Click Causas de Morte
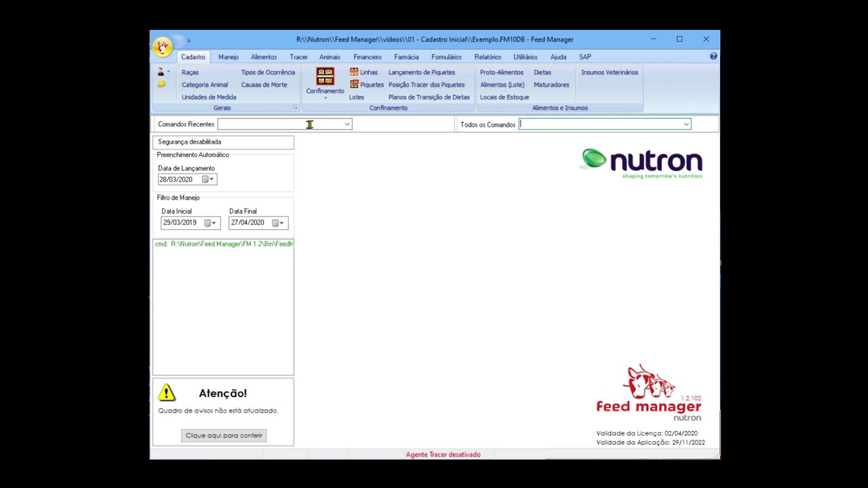The width and height of the screenshot is (868, 488). 264,85
